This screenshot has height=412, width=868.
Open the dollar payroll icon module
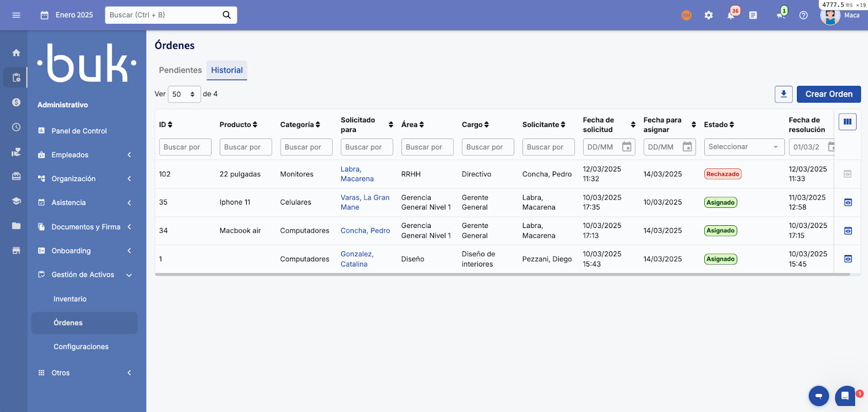pos(16,102)
